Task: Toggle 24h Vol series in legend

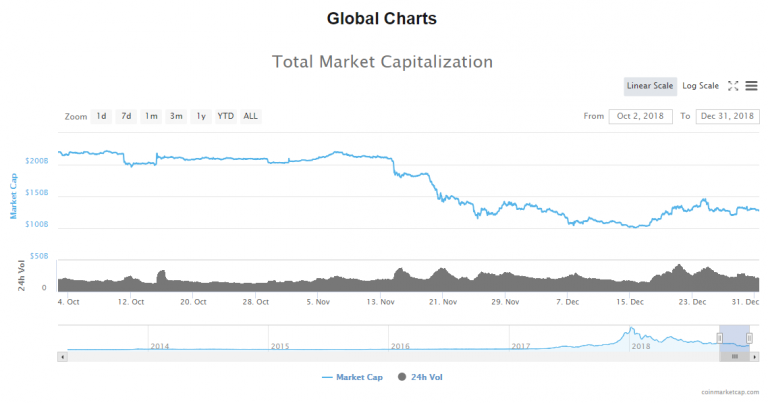Action: point(420,377)
